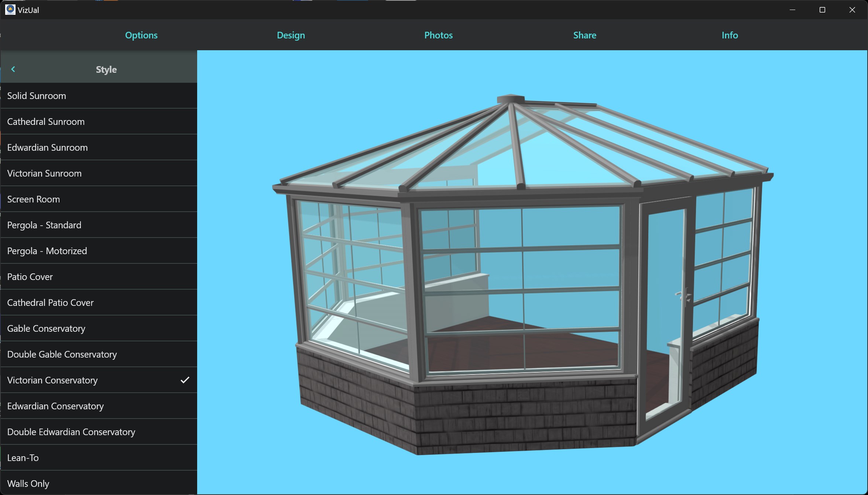868x495 pixels.
Task: Choose Double Edwardian Conservatory
Action: click(99, 432)
